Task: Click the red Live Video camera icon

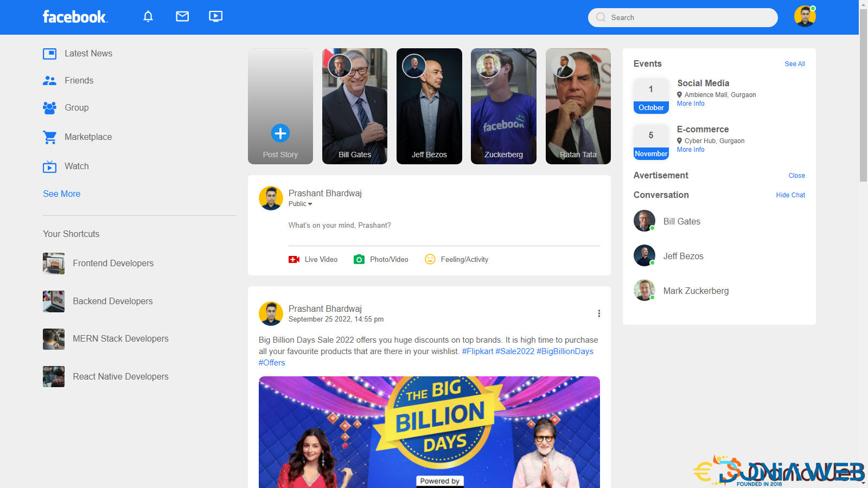Action: tap(294, 260)
